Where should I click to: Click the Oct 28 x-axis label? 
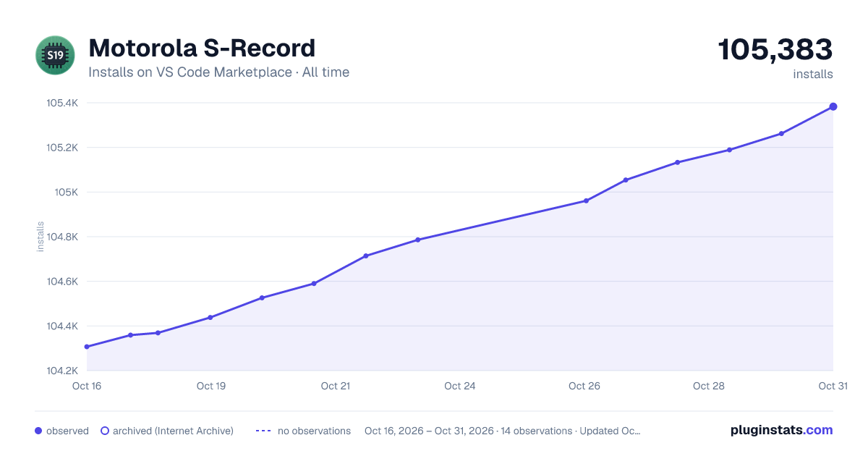point(709,386)
